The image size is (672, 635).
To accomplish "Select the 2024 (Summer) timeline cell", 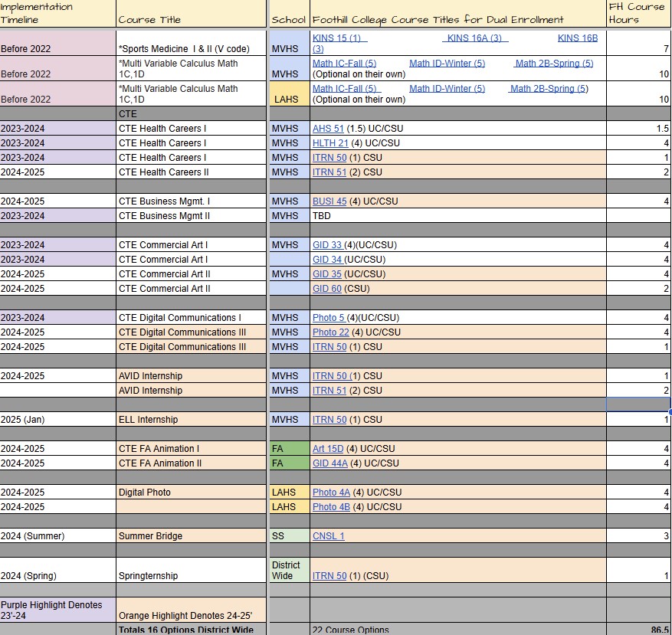I will pyautogui.click(x=58, y=536).
